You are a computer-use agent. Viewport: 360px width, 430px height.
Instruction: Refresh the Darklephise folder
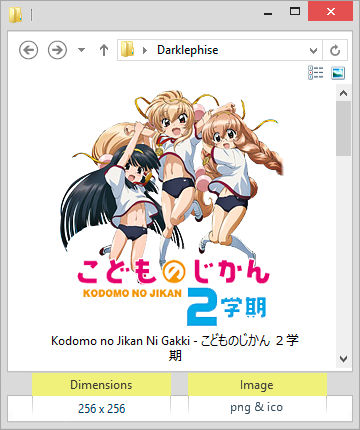point(335,50)
